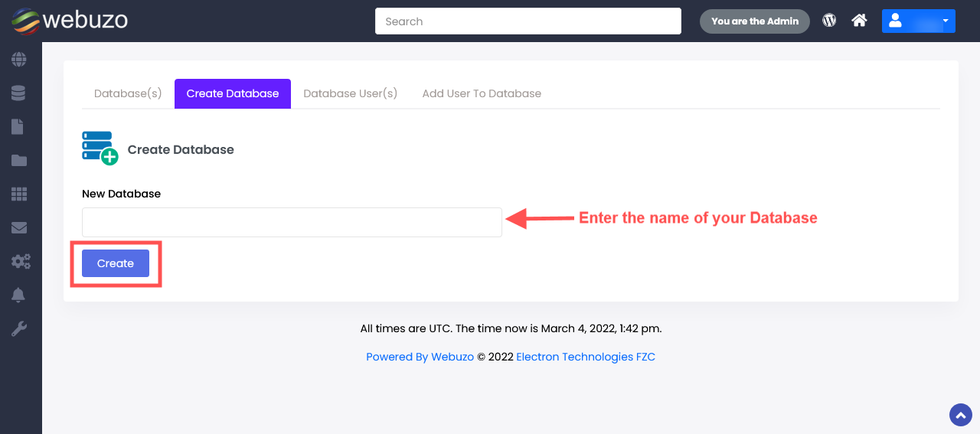Screen dimensions: 980x434
Task: Click the scroll-to-top arrow button
Action: pyautogui.click(x=960, y=415)
